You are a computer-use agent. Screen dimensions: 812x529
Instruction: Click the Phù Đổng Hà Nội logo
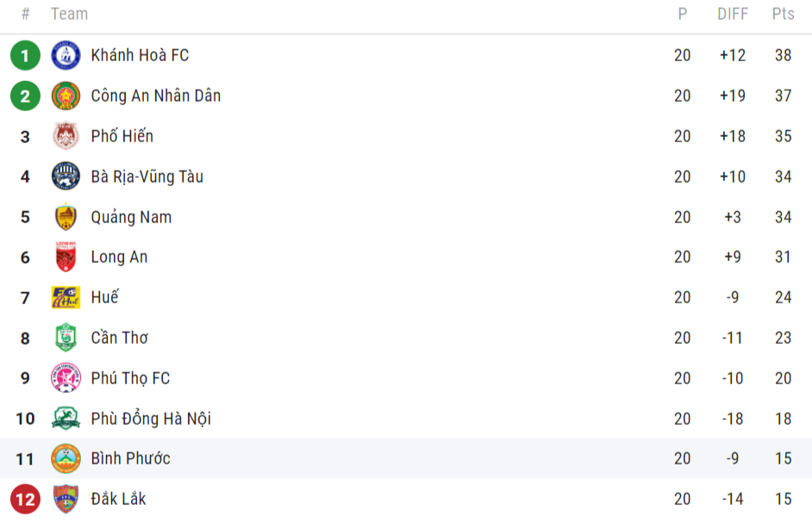click(x=66, y=419)
